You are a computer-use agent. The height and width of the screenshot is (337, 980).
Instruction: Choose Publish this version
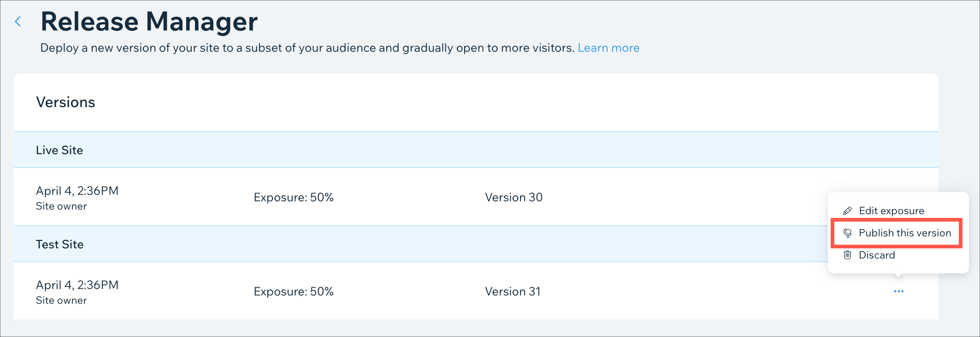tap(897, 233)
